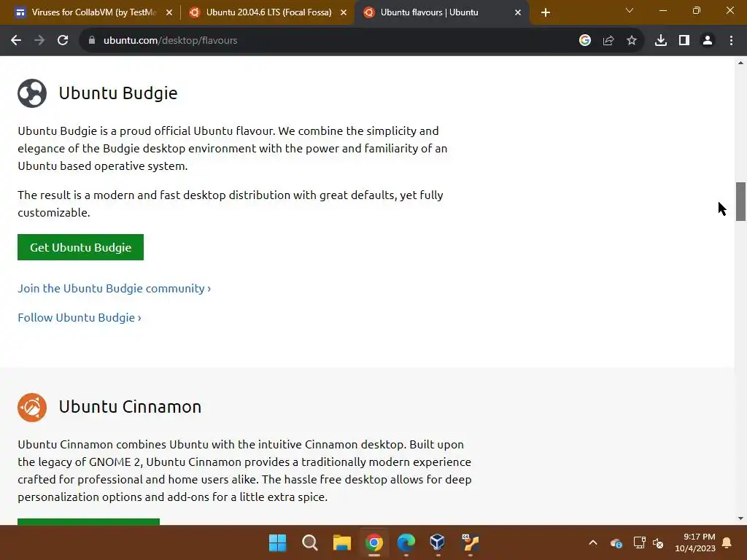Click the forward navigation arrow
This screenshot has width=747, height=560.
coord(39,41)
